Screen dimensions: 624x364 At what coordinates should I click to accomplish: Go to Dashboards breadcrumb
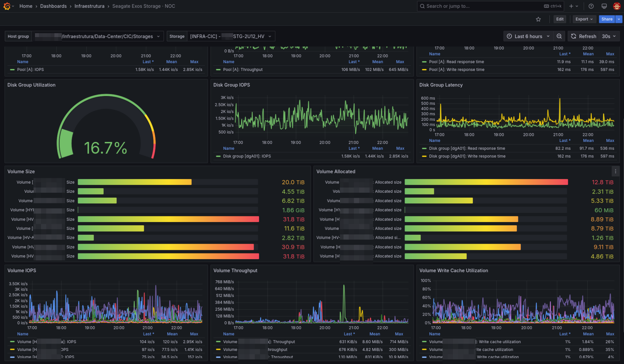coord(53,6)
